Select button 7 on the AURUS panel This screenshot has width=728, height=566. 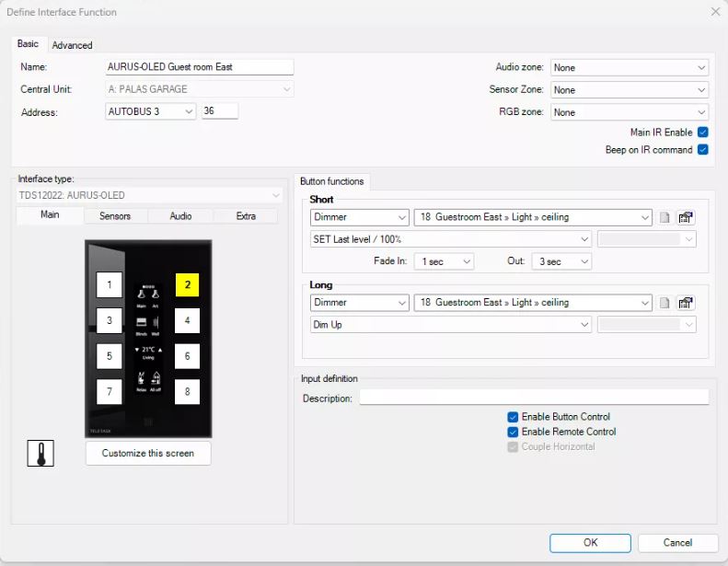point(109,392)
